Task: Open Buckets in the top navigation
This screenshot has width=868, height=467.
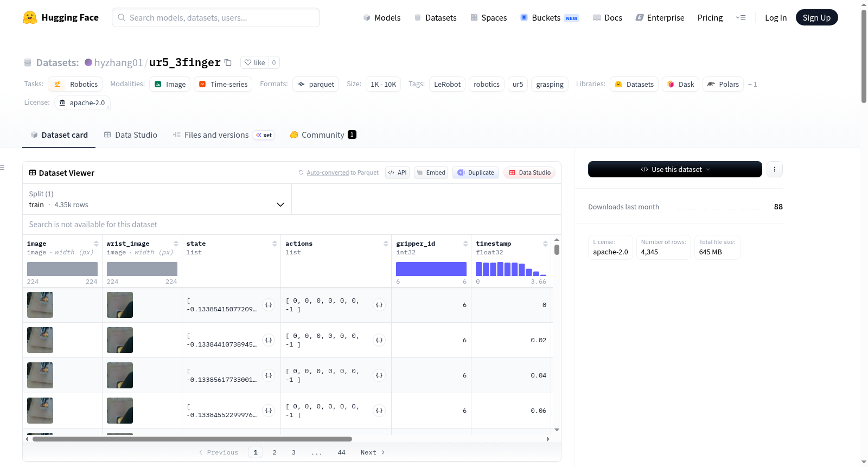Action: (550, 18)
